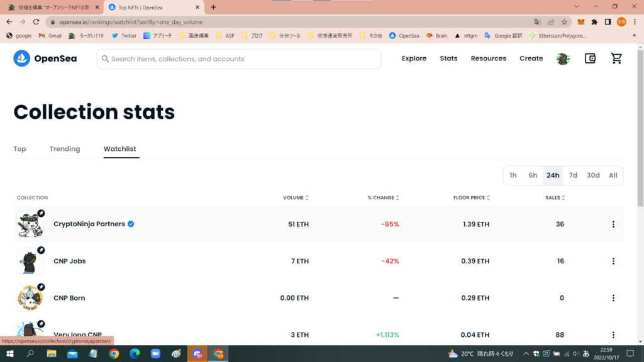Viewport: 644px width, 362px height.
Task: Go back in the browser
Action: click(x=9, y=22)
